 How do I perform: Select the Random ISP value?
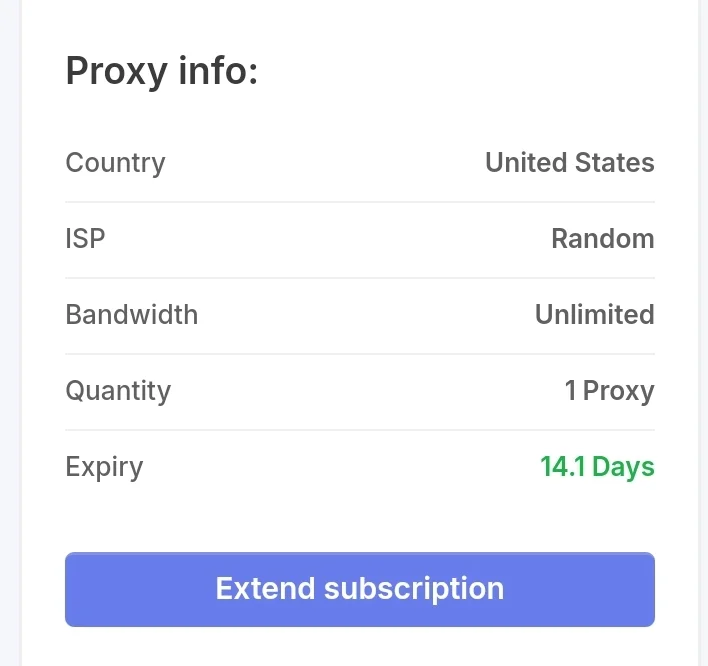603,238
